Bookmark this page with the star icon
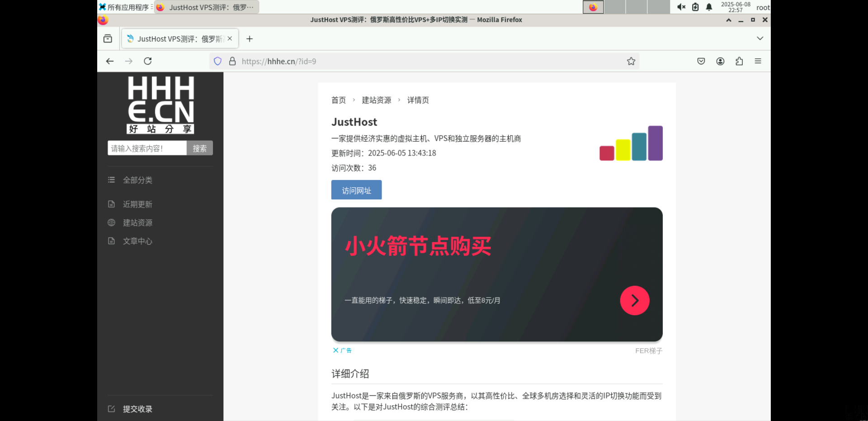Image resolution: width=868 pixels, height=421 pixels. pyautogui.click(x=631, y=61)
